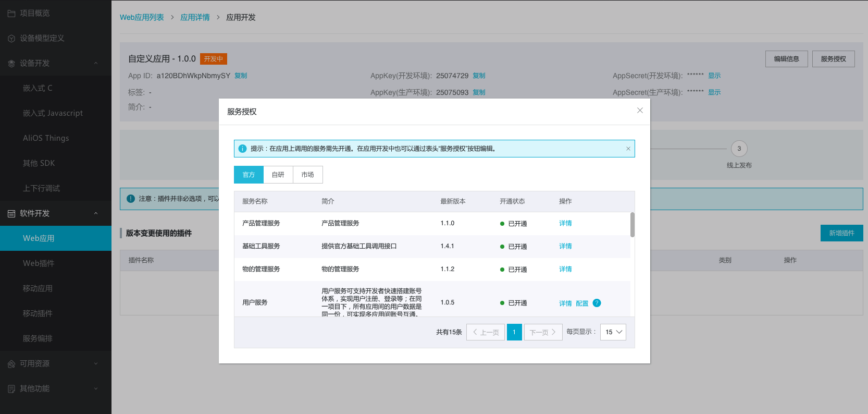
Task: Click the 设备开发 layers icon
Action: [11, 63]
